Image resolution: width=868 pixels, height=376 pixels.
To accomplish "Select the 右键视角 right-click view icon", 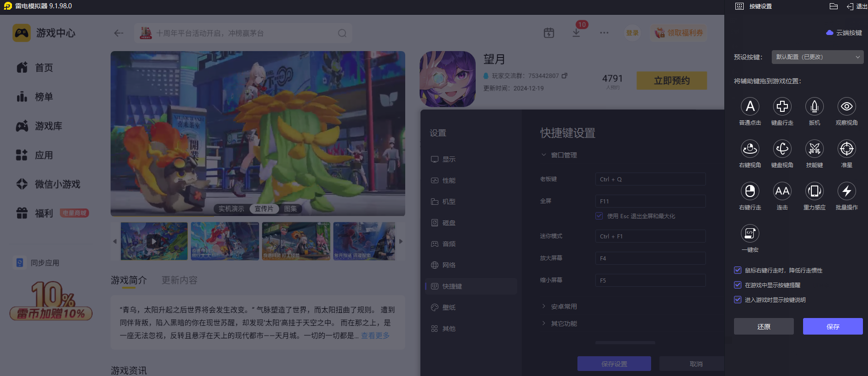I will tap(750, 149).
